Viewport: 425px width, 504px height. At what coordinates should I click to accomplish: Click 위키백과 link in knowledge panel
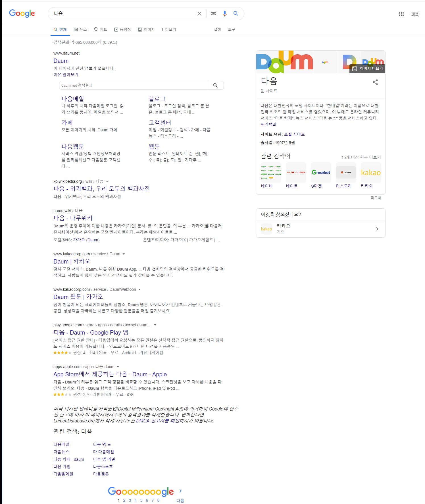(x=268, y=124)
